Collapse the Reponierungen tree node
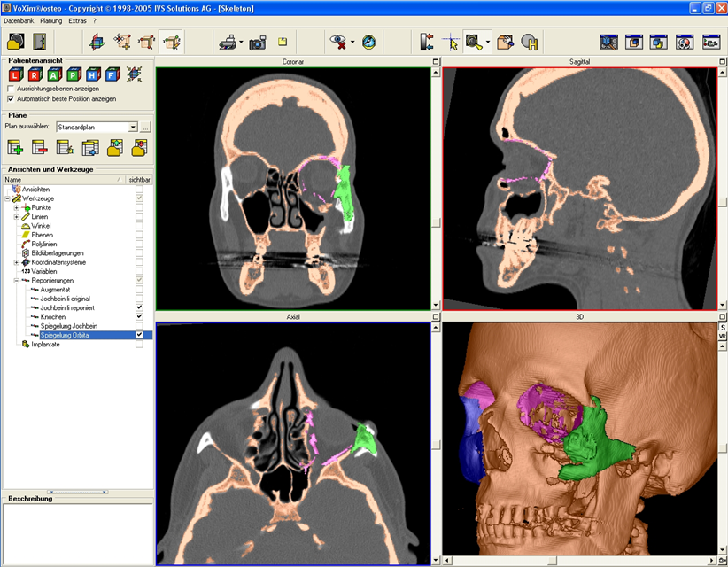This screenshot has width=728, height=567. click(16, 280)
